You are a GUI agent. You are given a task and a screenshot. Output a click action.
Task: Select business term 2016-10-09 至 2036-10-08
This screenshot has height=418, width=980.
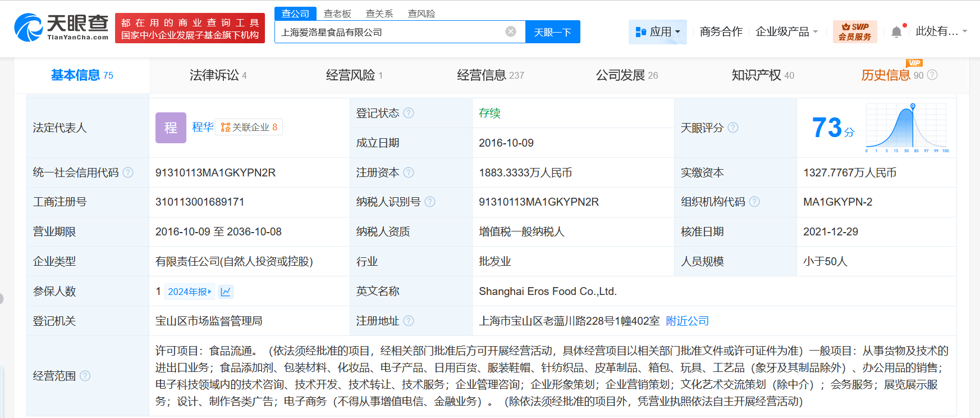[x=218, y=231]
